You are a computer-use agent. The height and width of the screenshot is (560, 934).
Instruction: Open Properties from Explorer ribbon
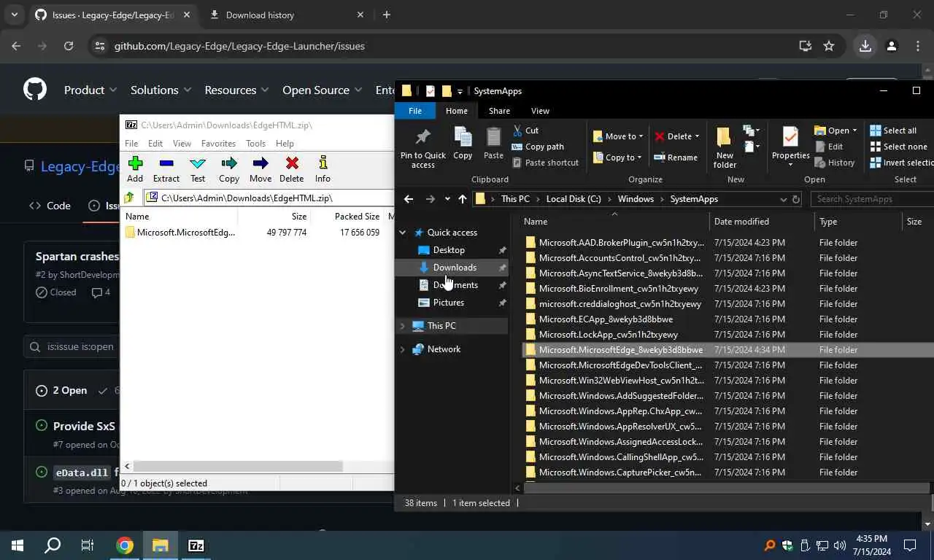tap(791, 147)
